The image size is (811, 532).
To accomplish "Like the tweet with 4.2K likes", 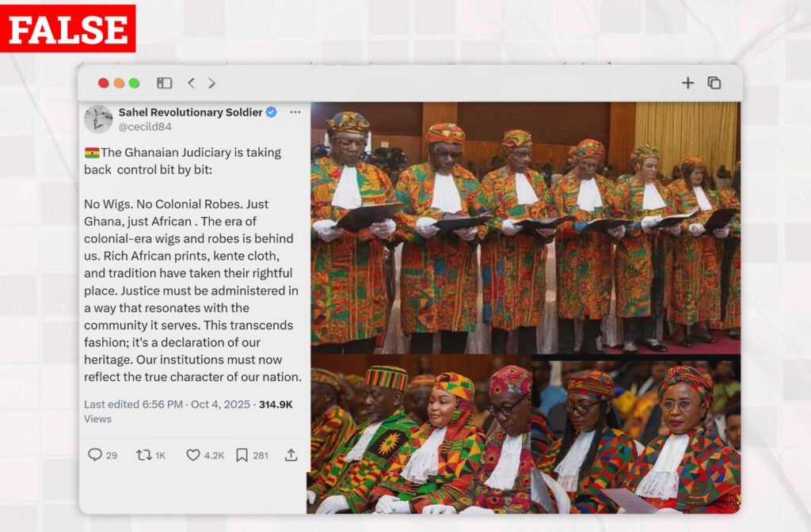I will [205, 455].
